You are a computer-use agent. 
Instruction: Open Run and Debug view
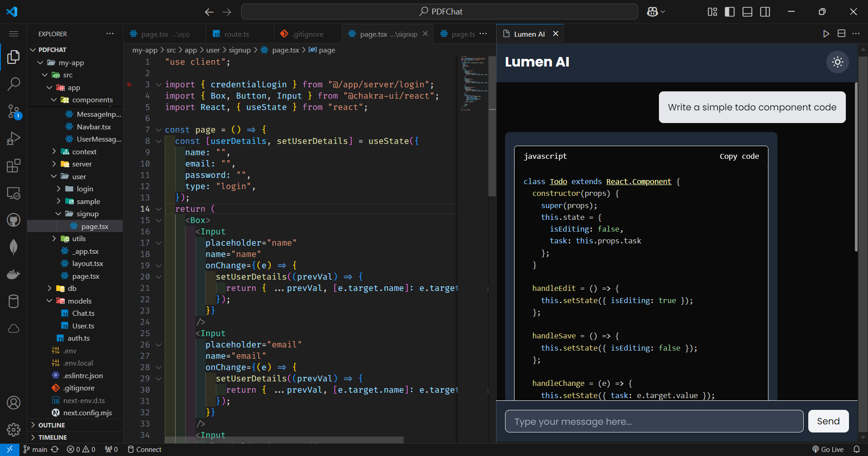click(14, 138)
